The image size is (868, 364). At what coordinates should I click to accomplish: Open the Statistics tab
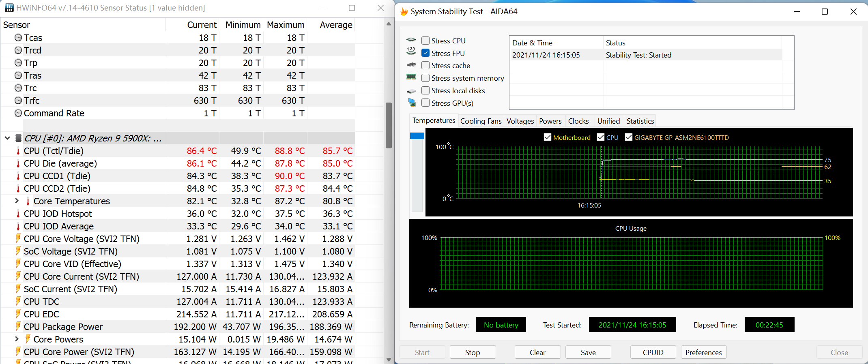click(640, 121)
